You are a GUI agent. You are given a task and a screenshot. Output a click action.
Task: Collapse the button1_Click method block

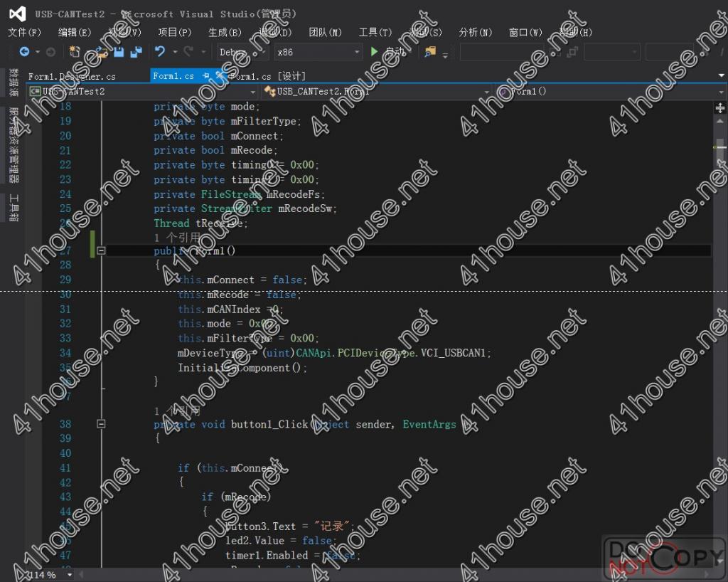[101, 423]
